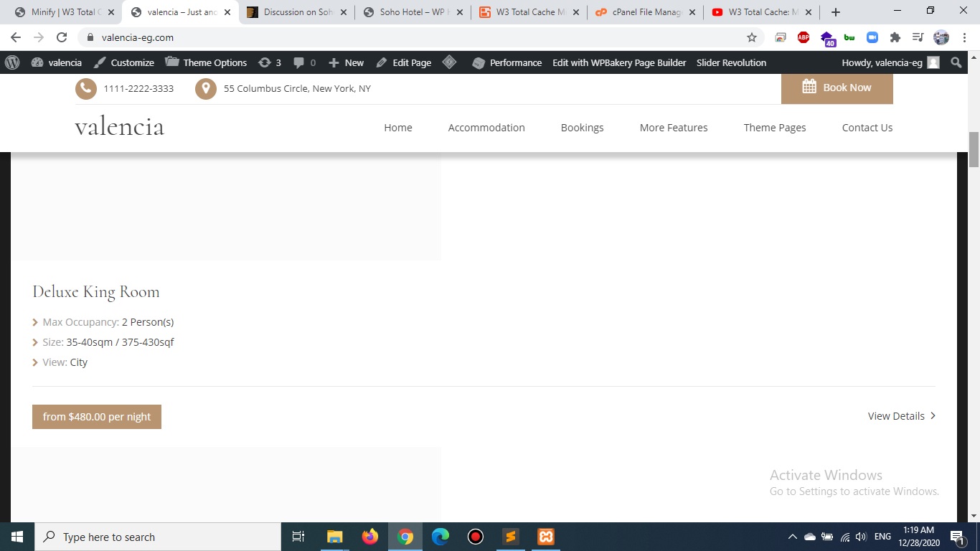
Task: Open Firefox from the taskbar
Action: (370, 537)
